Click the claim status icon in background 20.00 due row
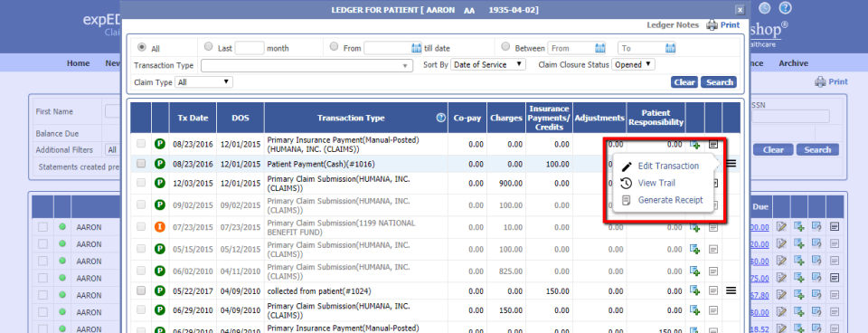 816,243
